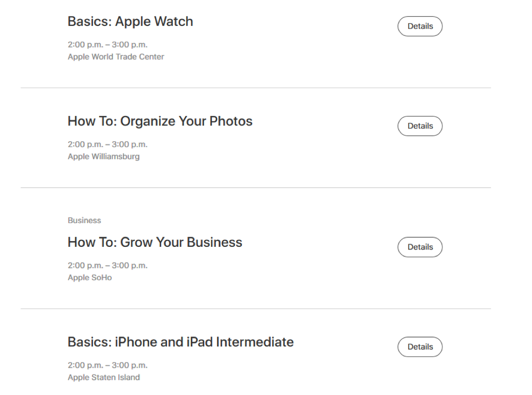The height and width of the screenshot is (395, 532).
Task: Open Details for Basics: Apple Watch
Action: pos(420,26)
